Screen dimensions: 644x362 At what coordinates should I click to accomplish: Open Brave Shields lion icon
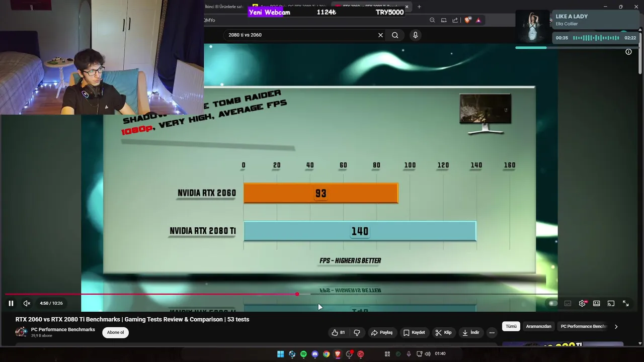(467, 20)
